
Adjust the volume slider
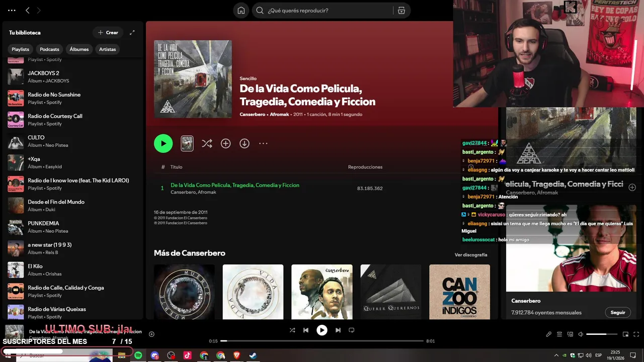coord(602,334)
